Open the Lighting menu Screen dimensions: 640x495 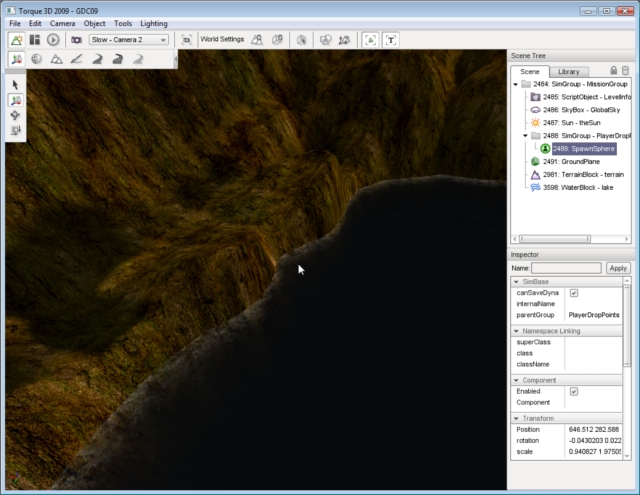tap(154, 22)
